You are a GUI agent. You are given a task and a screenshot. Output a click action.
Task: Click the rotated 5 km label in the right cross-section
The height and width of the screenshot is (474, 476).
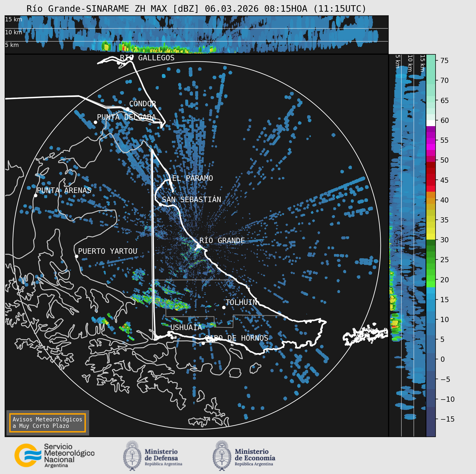point(398,62)
